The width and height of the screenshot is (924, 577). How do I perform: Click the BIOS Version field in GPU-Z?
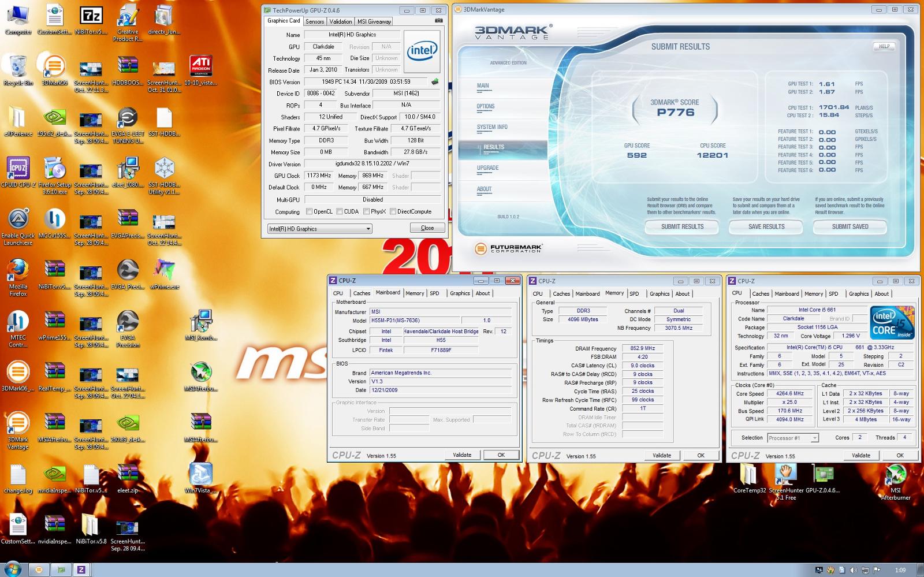coord(366,81)
